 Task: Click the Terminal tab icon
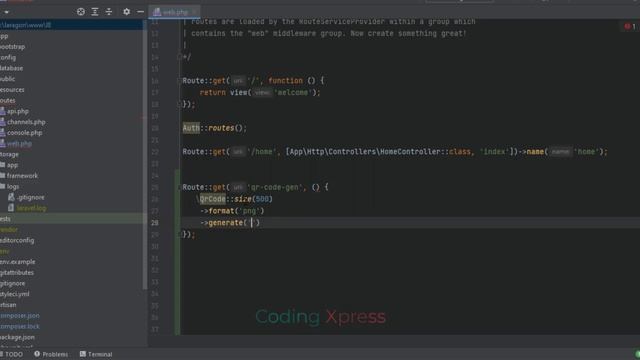[x=83, y=354]
